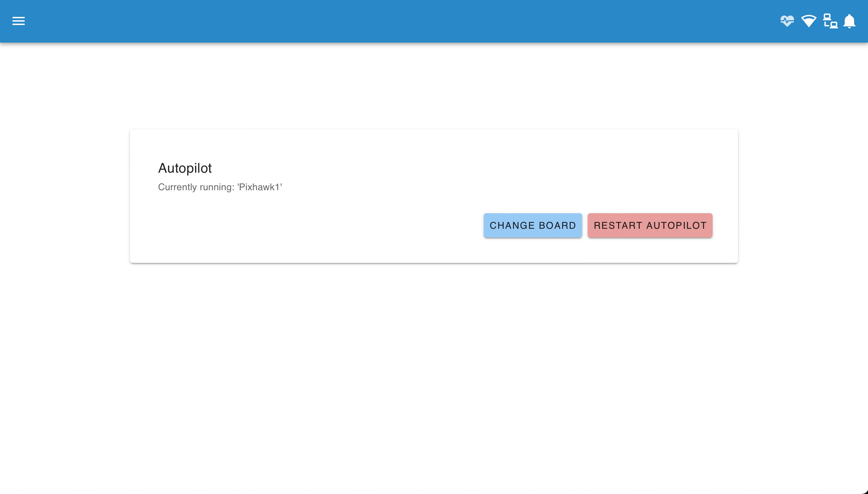Select the Autopilot card heading
Image resolution: width=868 pixels, height=494 pixels.
pos(185,168)
